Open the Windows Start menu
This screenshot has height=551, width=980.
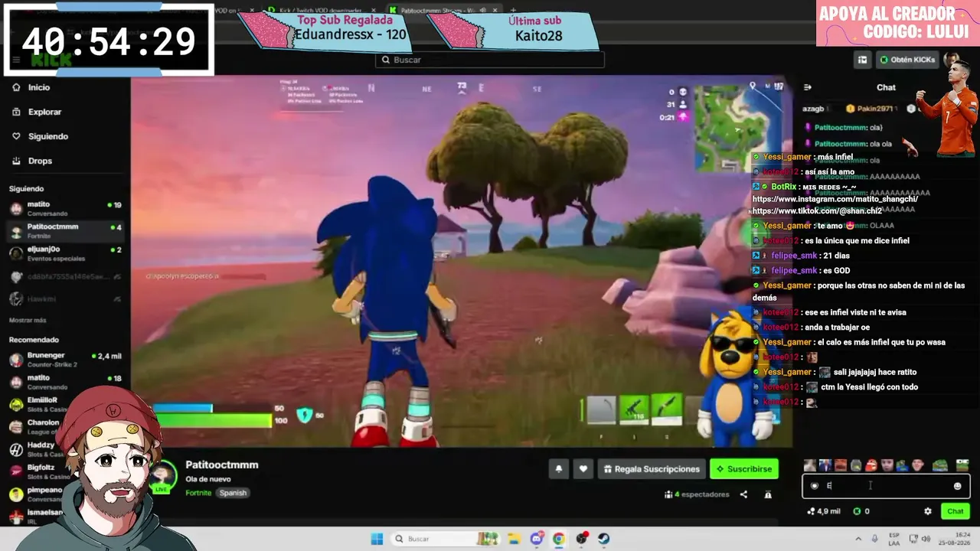tap(377, 539)
